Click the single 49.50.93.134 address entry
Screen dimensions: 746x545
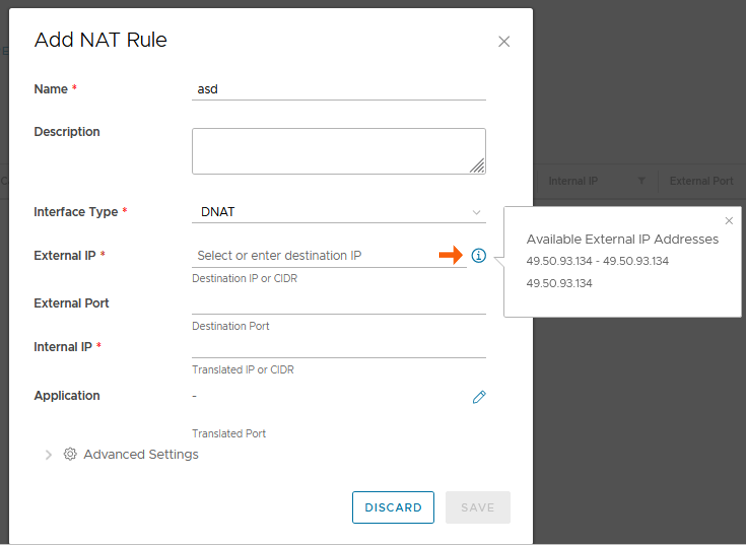point(559,283)
